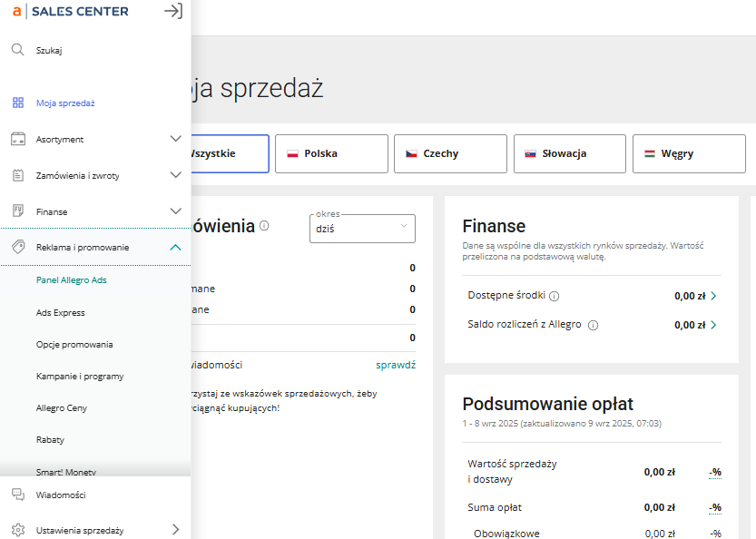Open the okres dropdown showing dziś
Screen dimensions: 756x539
362,229
